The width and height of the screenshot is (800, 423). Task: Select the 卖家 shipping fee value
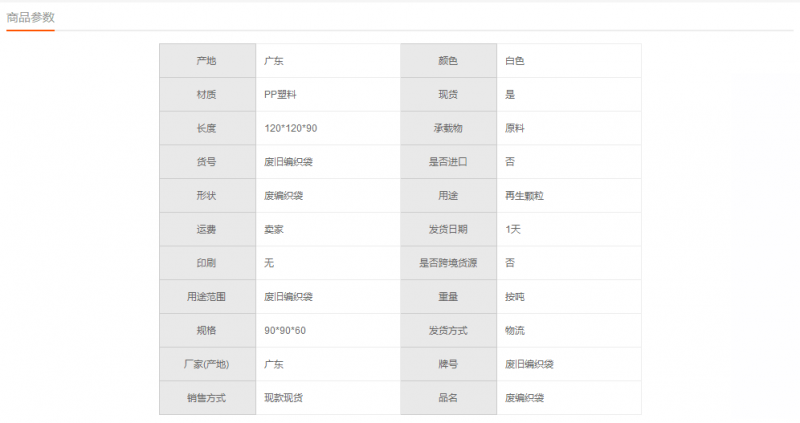point(274,230)
